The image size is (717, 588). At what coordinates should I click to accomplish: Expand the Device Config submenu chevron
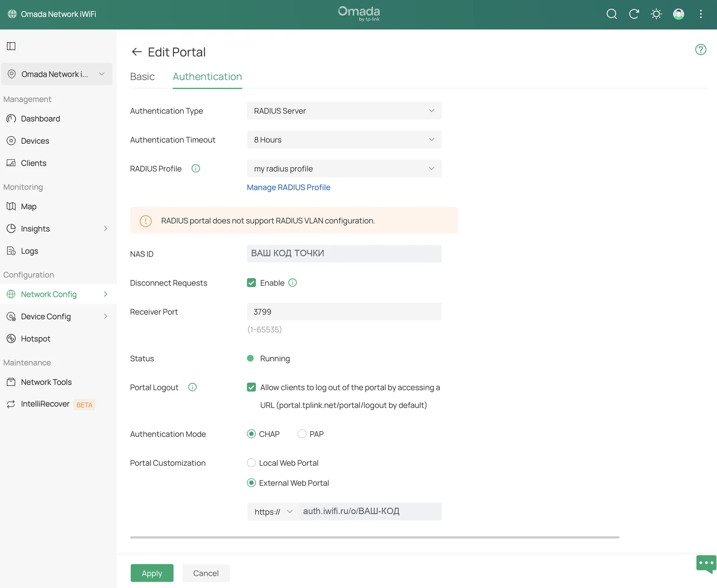[x=106, y=316]
